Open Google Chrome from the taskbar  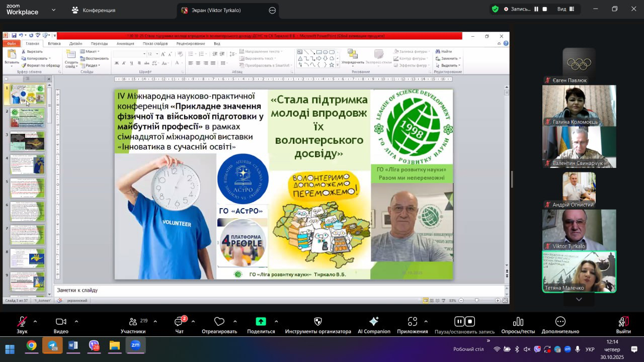pyautogui.click(x=32, y=345)
